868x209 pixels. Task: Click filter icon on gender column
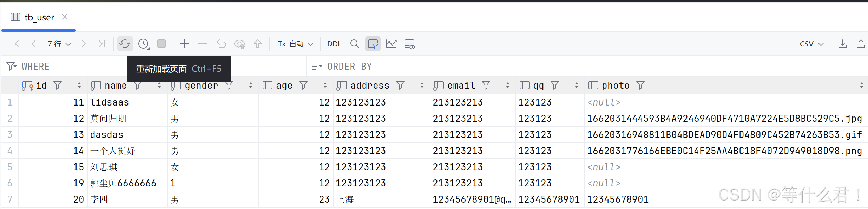[x=229, y=85]
